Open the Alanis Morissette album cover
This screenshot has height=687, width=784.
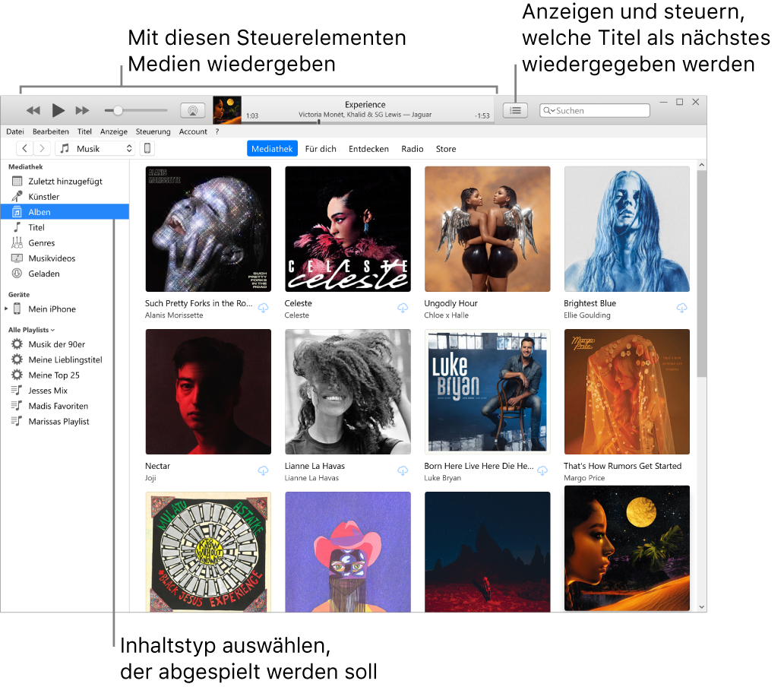[x=208, y=229]
